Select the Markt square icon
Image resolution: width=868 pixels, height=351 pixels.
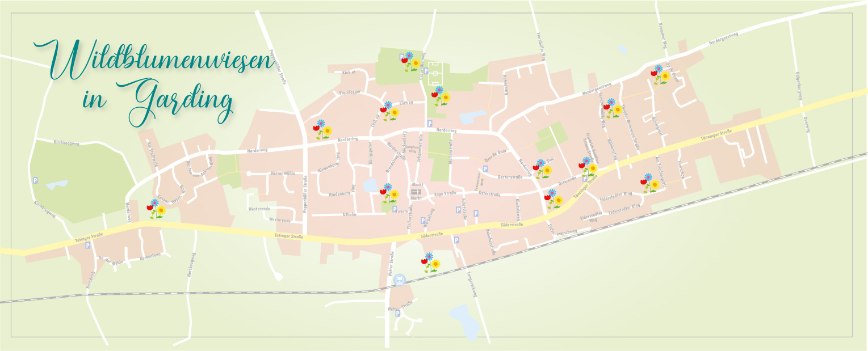click(x=416, y=192)
